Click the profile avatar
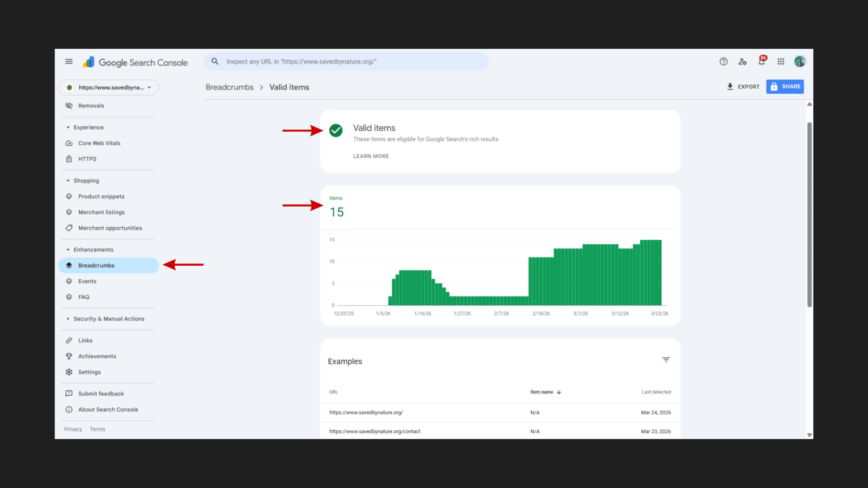Viewport: 868px width, 488px height. coord(800,61)
